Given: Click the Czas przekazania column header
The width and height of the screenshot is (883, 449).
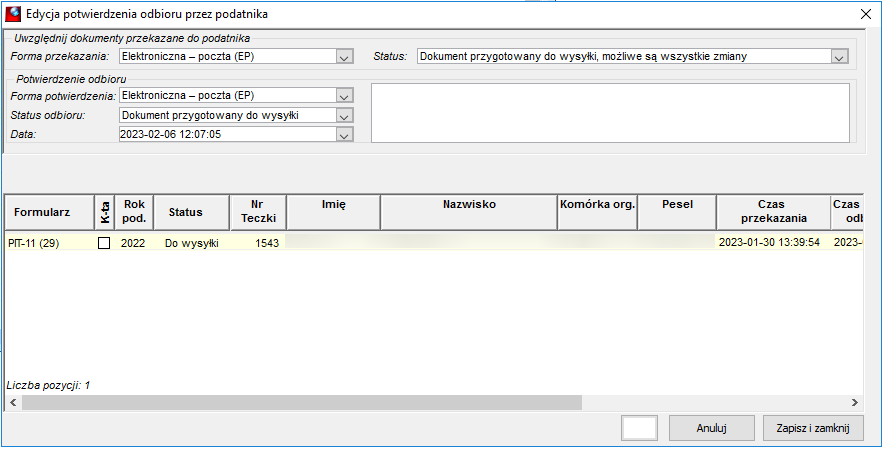Looking at the screenshot, I should [x=774, y=212].
